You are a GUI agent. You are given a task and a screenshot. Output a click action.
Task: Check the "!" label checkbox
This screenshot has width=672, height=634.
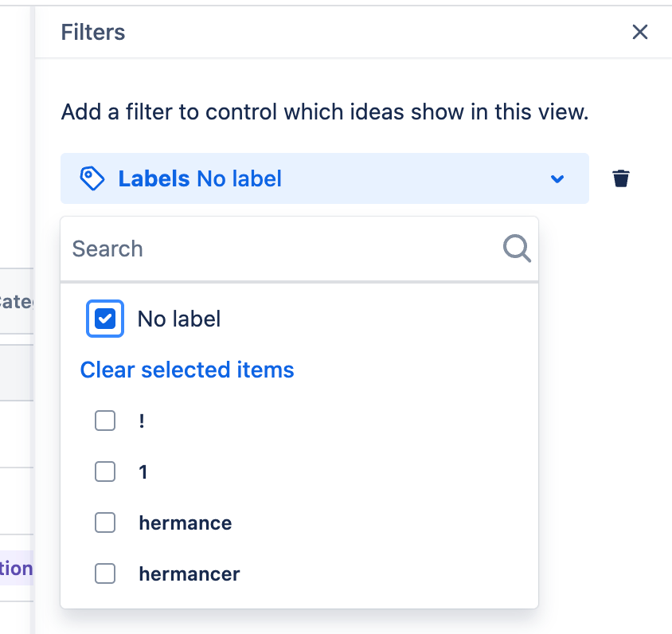(105, 421)
